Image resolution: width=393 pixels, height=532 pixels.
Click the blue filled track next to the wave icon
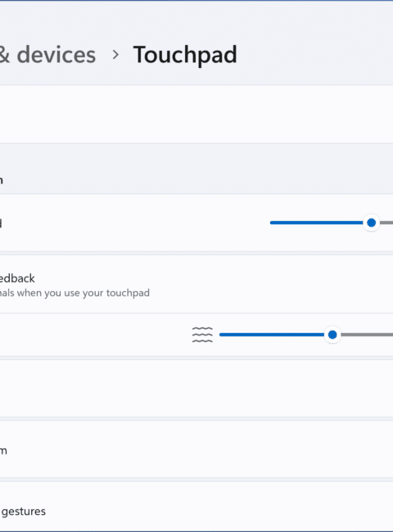[272, 335]
